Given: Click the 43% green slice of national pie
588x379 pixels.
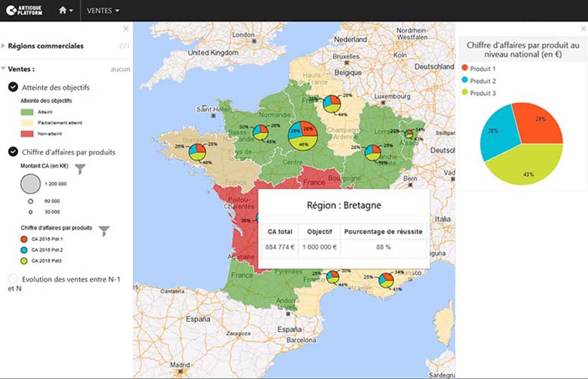Looking at the screenshot, I should coord(527,165).
